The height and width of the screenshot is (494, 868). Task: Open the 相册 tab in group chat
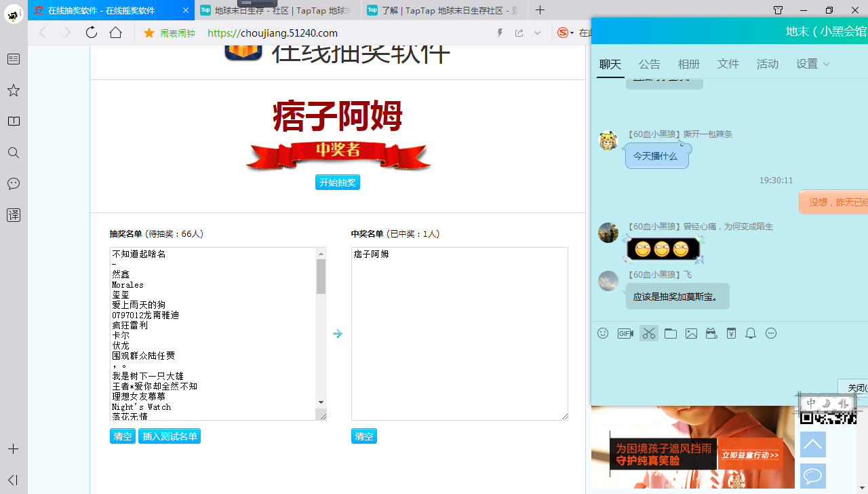pyautogui.click(x=688, y=64)
